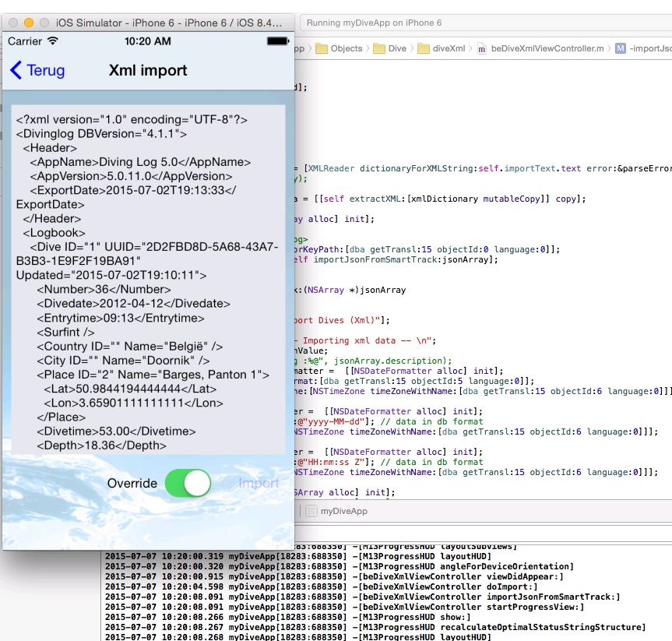Click the Place Barges, Panton 1 line
This screenshot has width=672, height=641.
click(153, 375)
